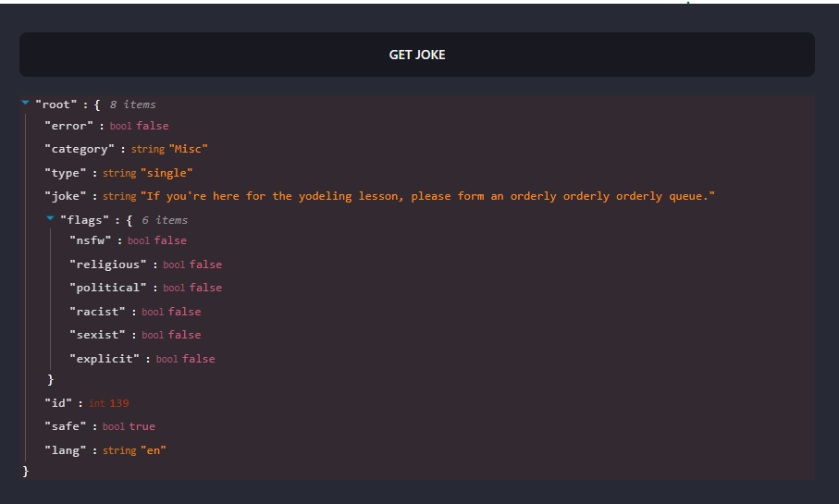Image resolution: width=839 pixels, height=504 pixels.
Task: Click the false value of "nsfw"
Action: (x=171, y=240)
